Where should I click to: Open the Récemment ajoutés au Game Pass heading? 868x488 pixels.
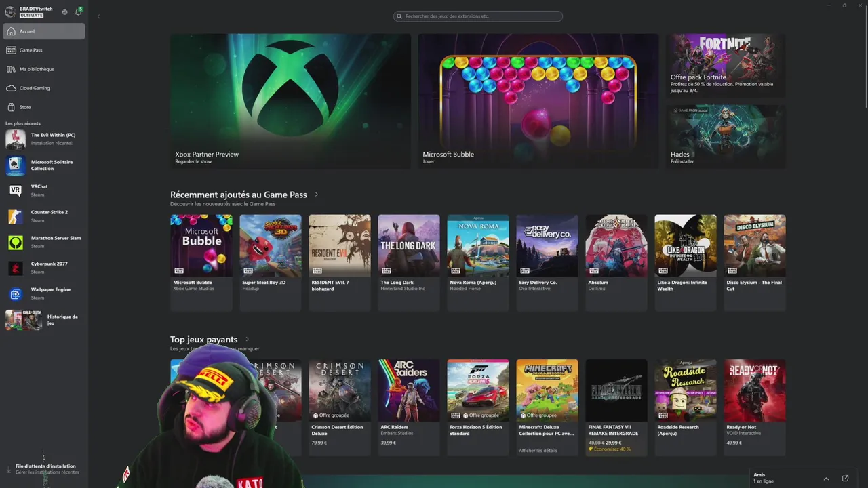(x=239, y=195)
